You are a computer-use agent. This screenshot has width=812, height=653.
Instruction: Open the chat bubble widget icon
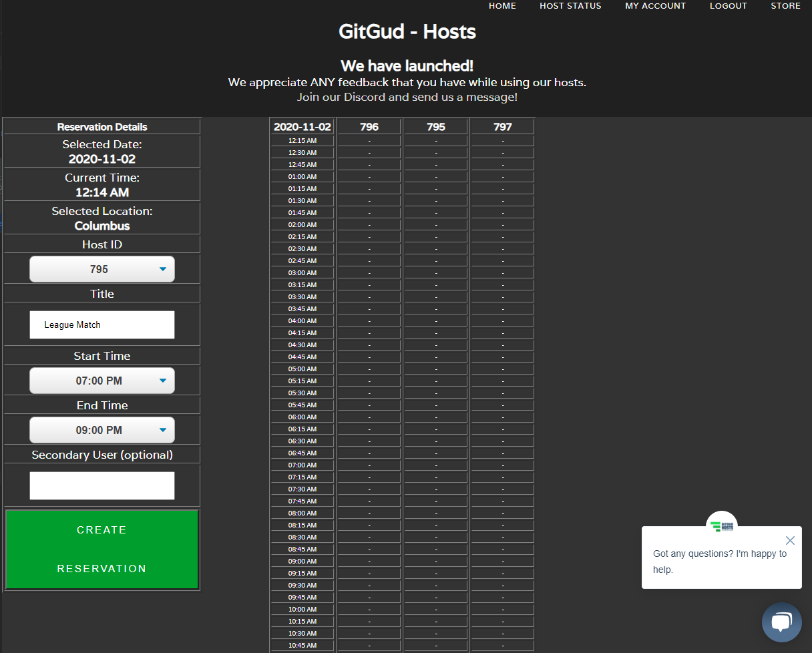[781, 622]
